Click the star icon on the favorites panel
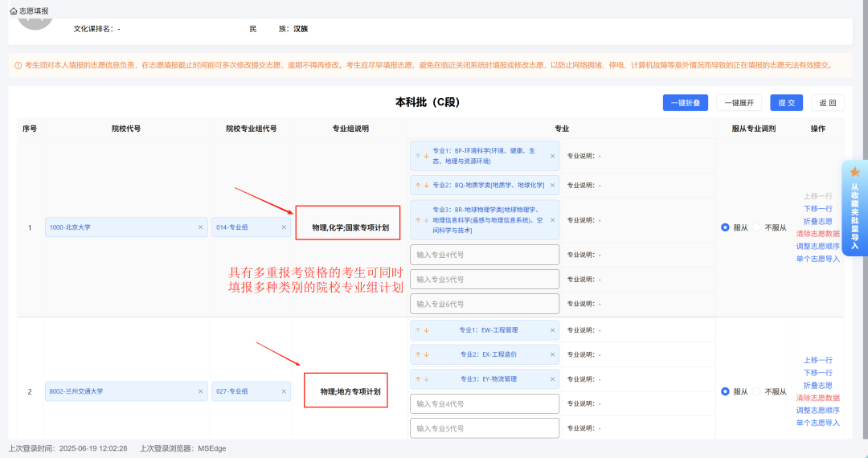868x458 pixels. point(854,172)
